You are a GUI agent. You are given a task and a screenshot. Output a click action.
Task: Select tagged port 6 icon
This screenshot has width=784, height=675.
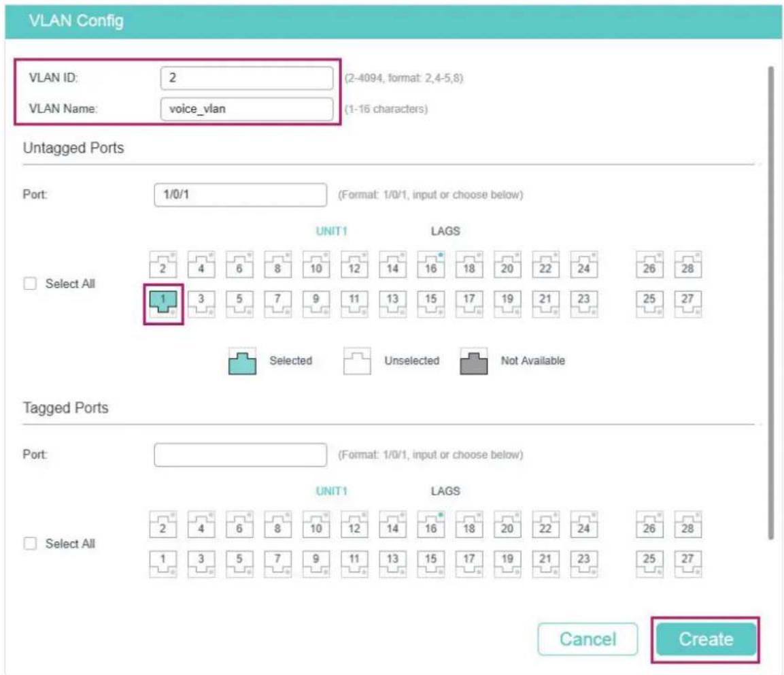click(x=239, y=525)
